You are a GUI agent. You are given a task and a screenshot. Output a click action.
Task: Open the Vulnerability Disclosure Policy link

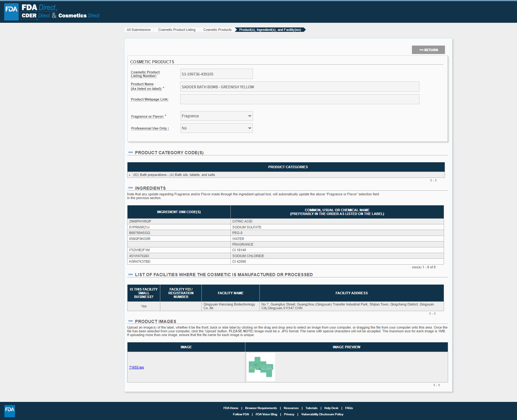pyautogui.click(x=322, y=414)
